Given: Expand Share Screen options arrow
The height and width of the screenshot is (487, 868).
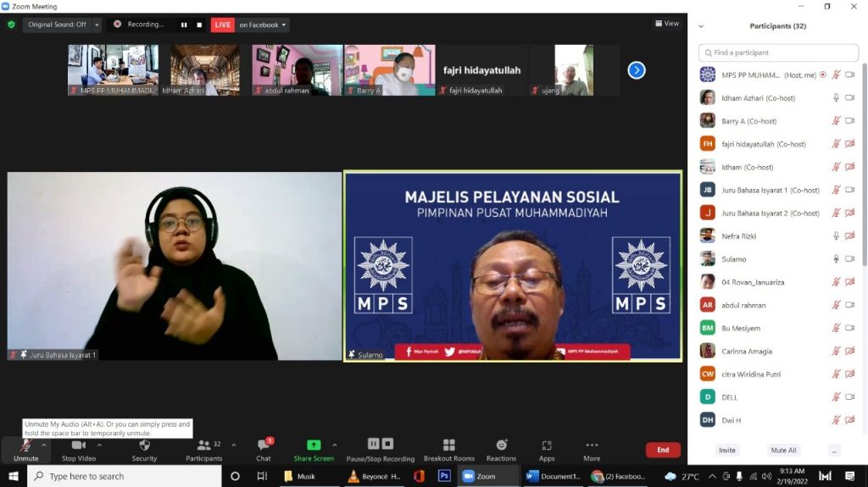Looking at the screenshot, I should point(334,445).
